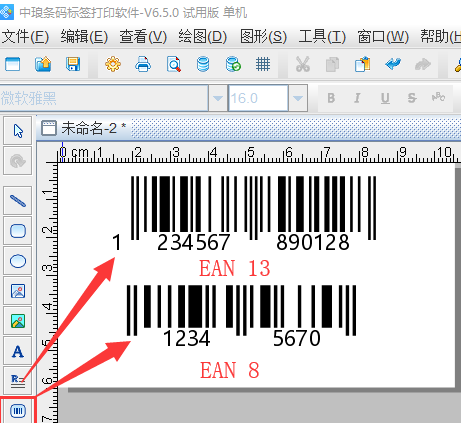Toggle Bold formatting

331,98
